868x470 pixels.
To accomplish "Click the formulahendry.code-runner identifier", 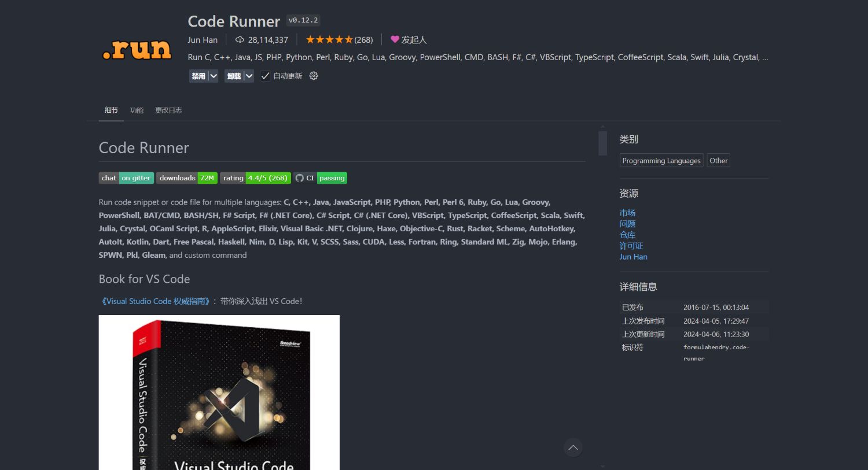I will pyautogui.click(x=716, y=353).
